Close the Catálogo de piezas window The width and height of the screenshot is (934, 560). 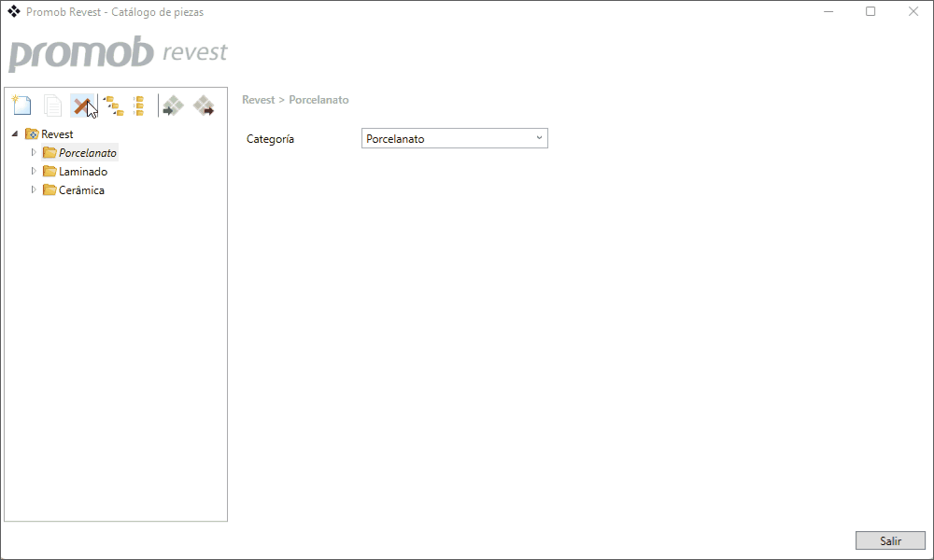click(x=913, y=11)
